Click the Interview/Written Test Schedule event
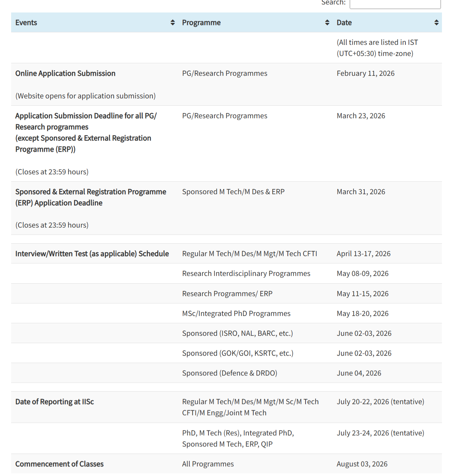 click(92, 253)
